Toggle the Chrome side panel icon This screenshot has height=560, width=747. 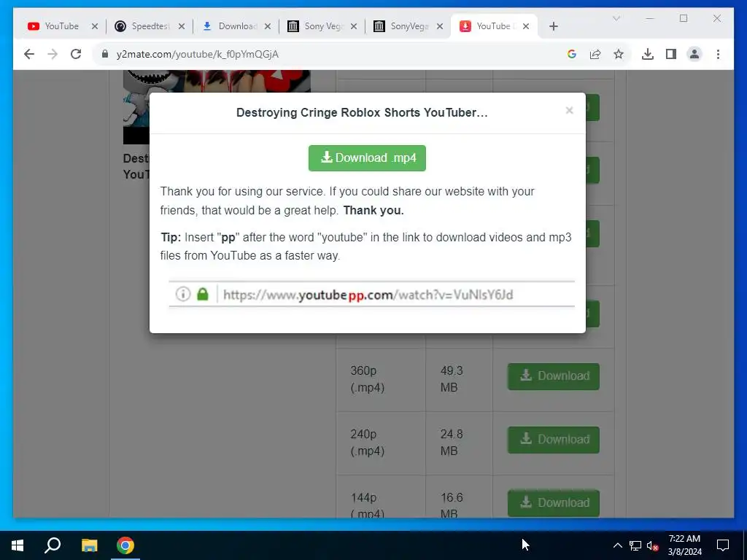pos(671,54)
